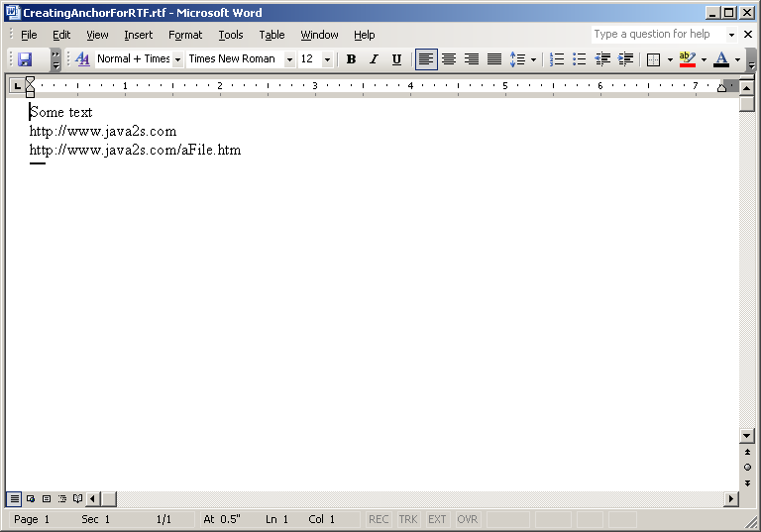Set Justify paragraph alignment
This screenshot has height=532, width=761.
494,59
